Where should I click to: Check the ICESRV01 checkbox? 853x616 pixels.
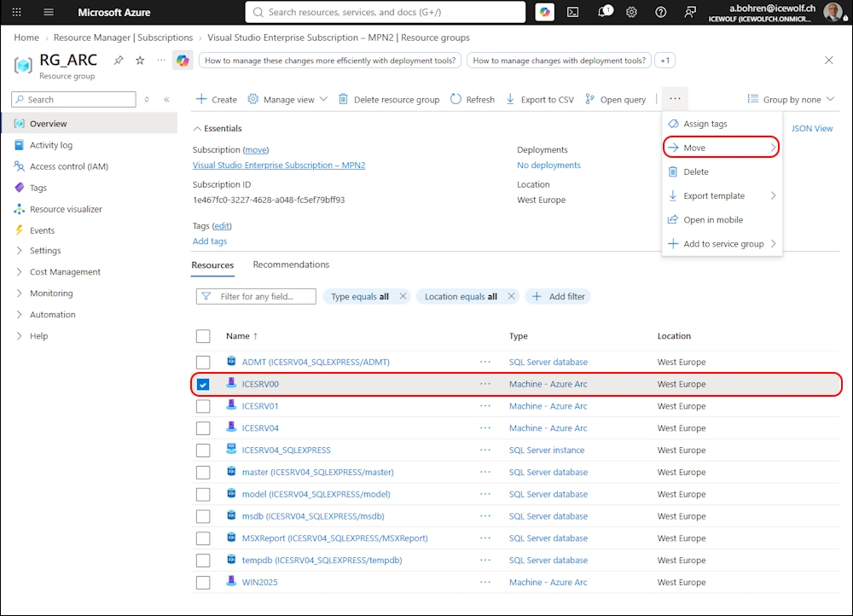(x=203, y=406)
